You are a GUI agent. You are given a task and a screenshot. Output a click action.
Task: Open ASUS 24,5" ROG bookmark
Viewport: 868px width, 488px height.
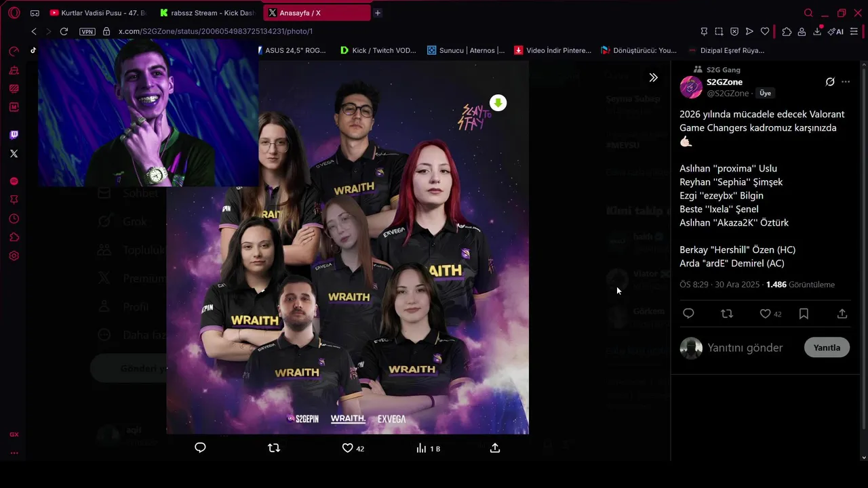click(293, 50)
